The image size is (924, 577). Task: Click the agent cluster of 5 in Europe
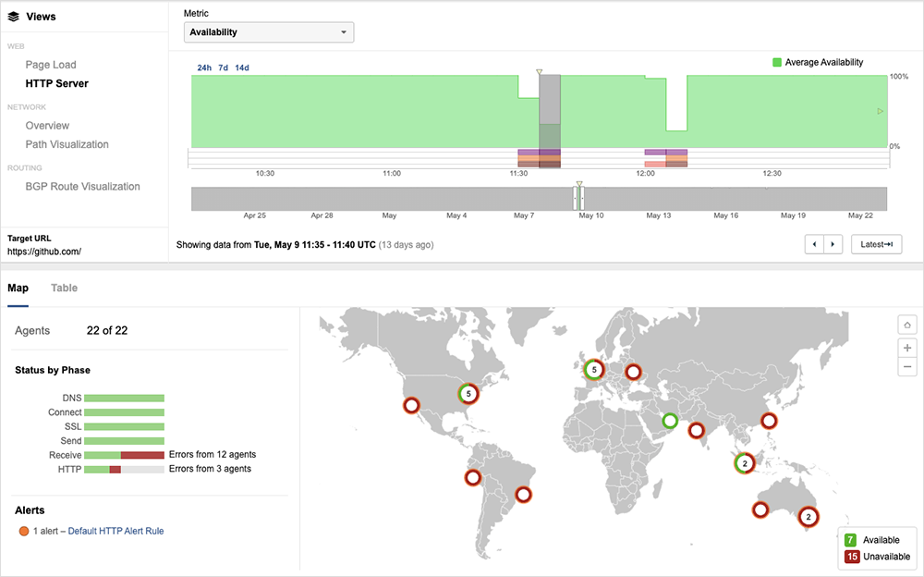click(594, 370)
